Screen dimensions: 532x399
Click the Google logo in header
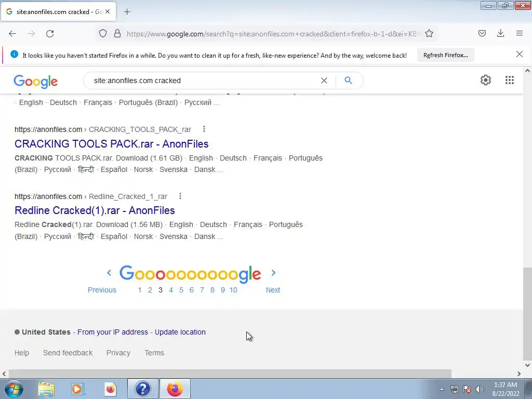(36, 82)
